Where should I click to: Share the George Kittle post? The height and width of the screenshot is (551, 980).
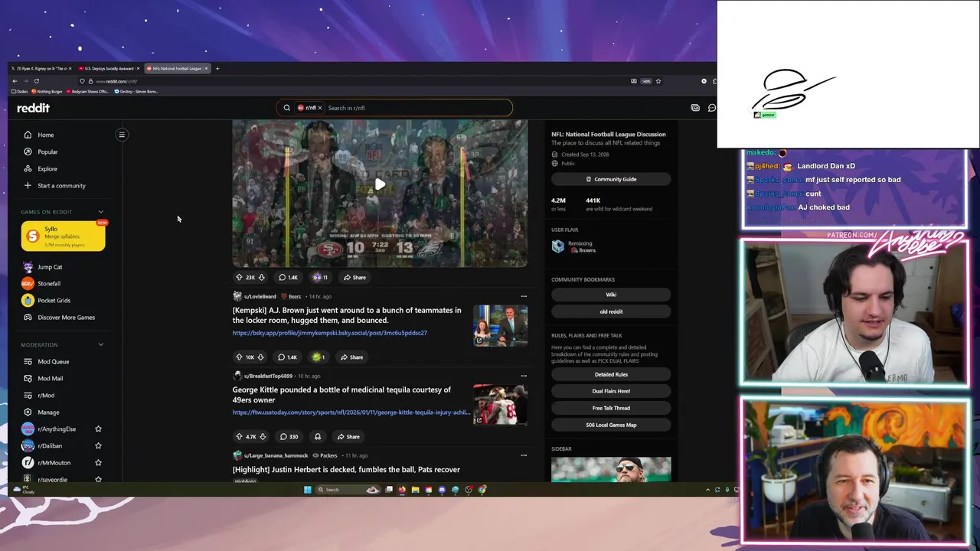tap(348, 436)
